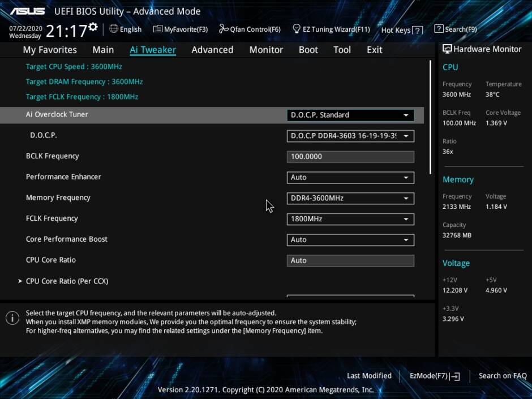
Task: Click the CPU Core Ratio input field
Action: (x=350, y=260)
